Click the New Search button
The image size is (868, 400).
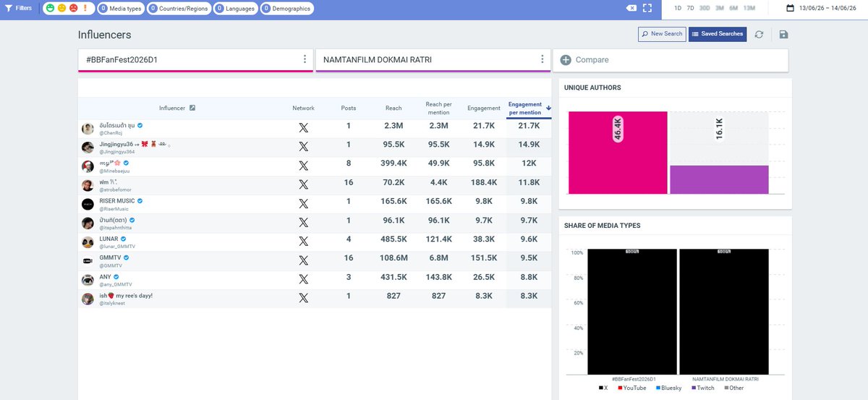click(662, 34)
